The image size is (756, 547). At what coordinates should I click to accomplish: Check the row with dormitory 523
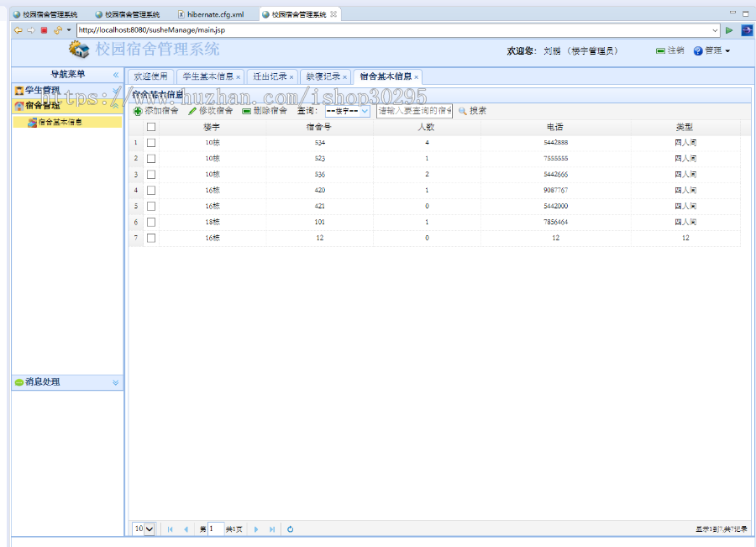pyautogui.click(x=151, y=159)
